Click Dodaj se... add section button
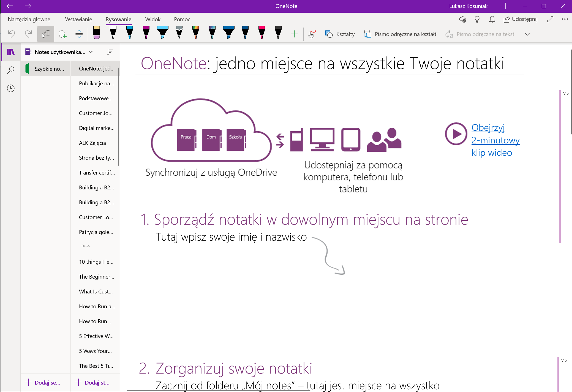This screenshot has height=392, width=572. click(x=43, y=382)
